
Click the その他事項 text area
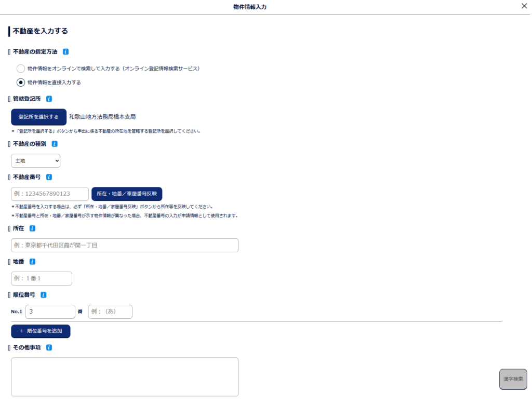tap(125, 376)
